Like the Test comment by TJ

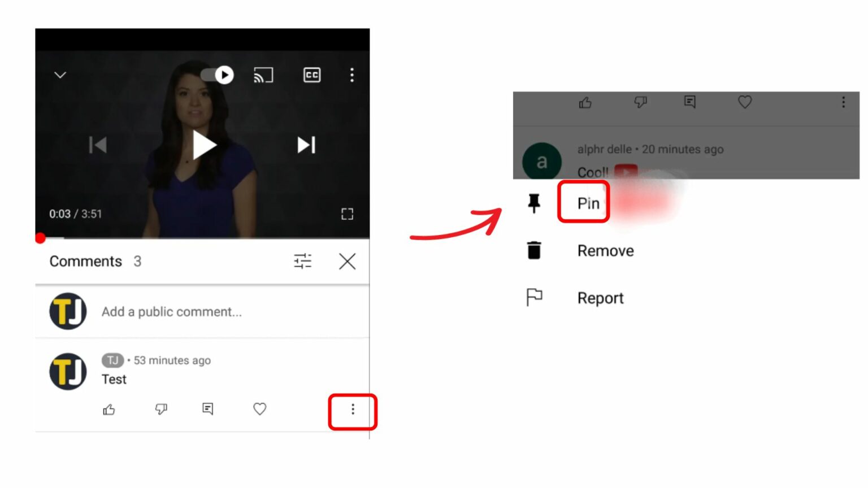point(108,409)
